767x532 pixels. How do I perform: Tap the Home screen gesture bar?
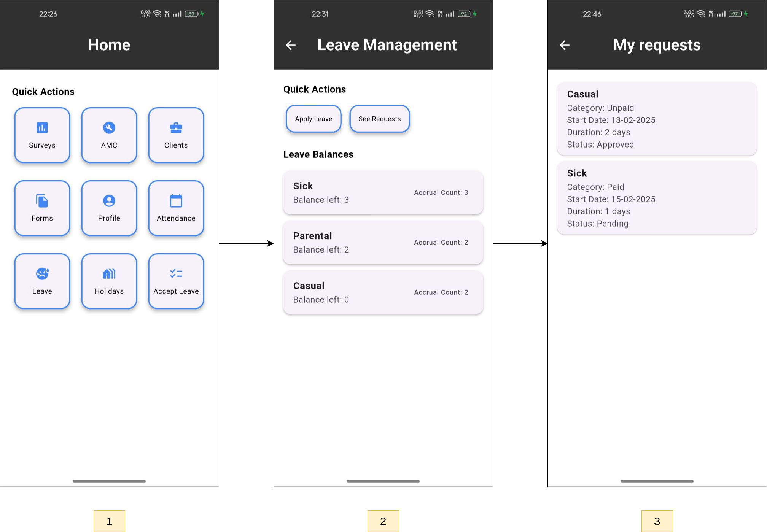click(109, 481)
